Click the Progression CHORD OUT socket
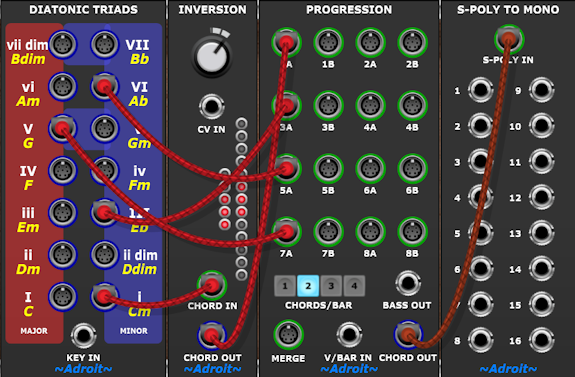The width and height of the screenshot is (575, 377). click(x=408, y=334)
